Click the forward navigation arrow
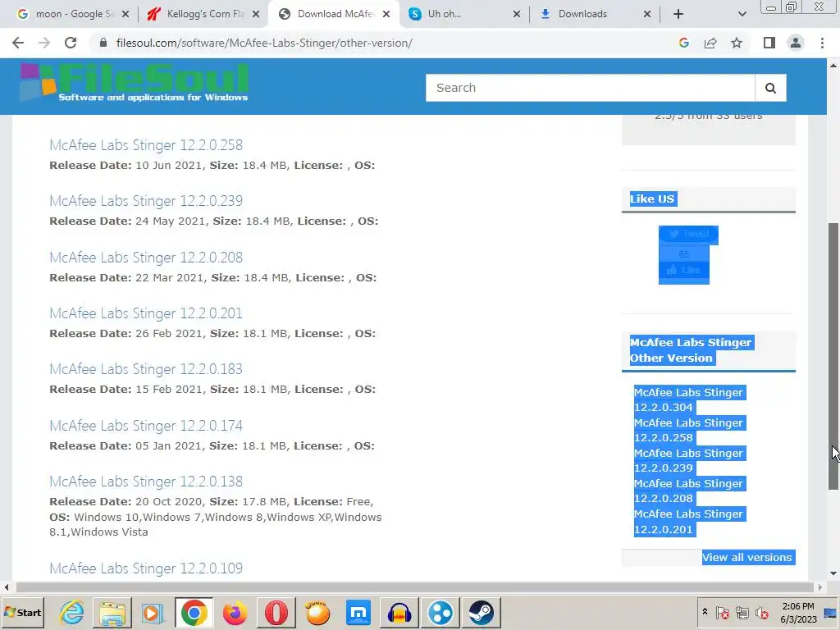This screenshot has width=840, height=630. pyautogui.click(x=44, y=43)
